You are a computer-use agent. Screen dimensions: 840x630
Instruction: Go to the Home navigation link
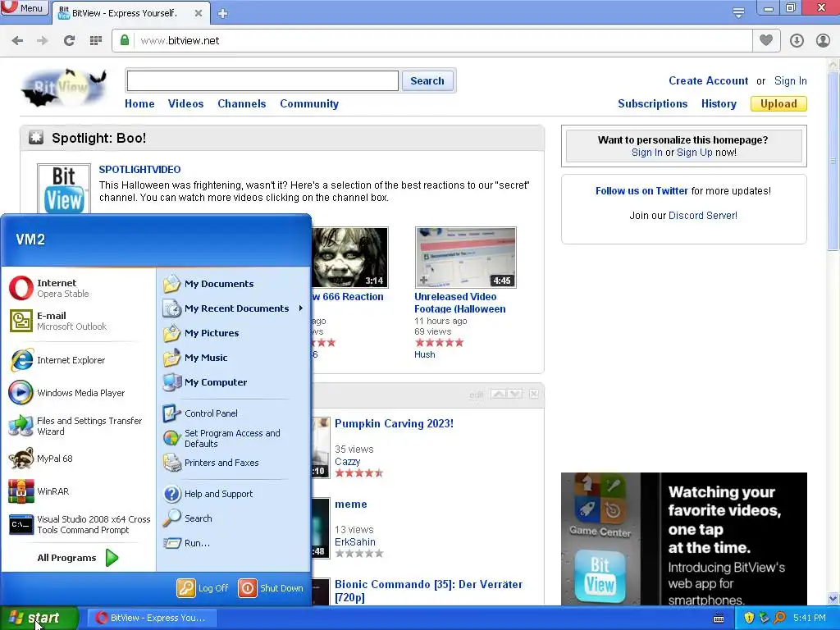[139, 104]
